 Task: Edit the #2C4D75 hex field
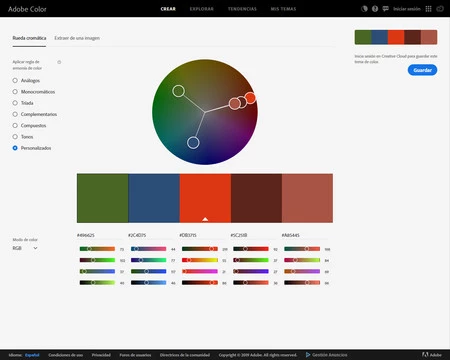click(151, 235)
